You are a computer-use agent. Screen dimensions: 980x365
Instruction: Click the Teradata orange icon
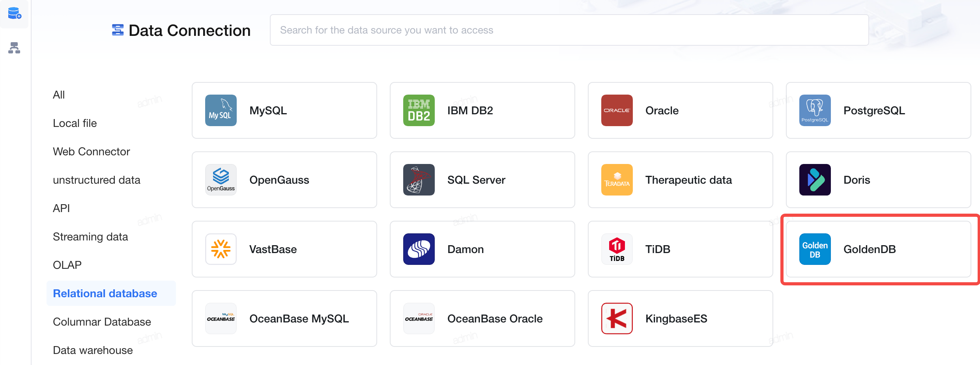[617, 180]
